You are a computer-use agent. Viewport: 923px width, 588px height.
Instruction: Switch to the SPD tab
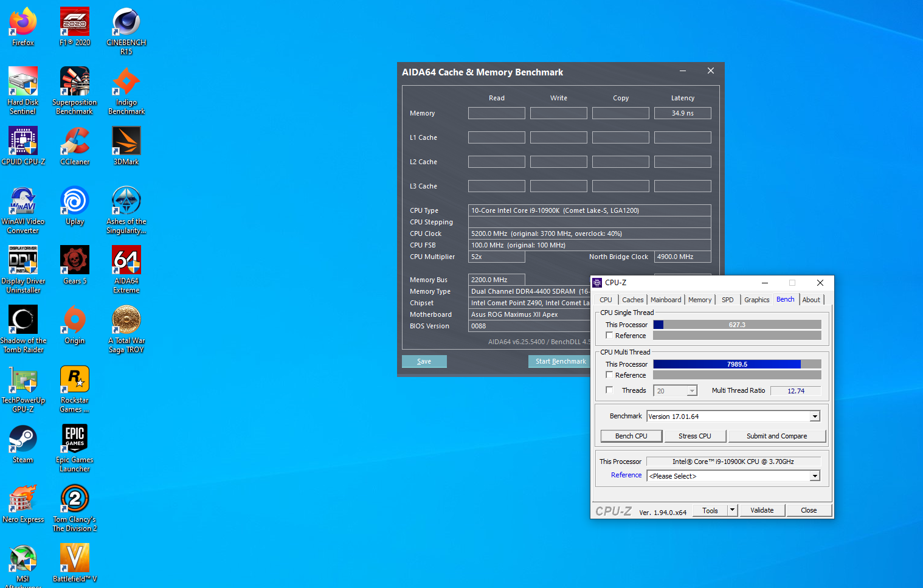pyautogui.click(x=727, y=300)
